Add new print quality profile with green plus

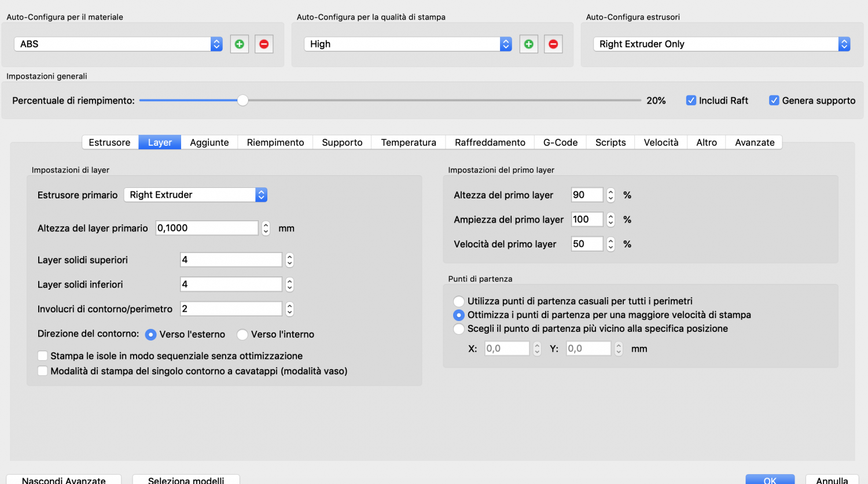pyautogui.click(x=528, y=44)
